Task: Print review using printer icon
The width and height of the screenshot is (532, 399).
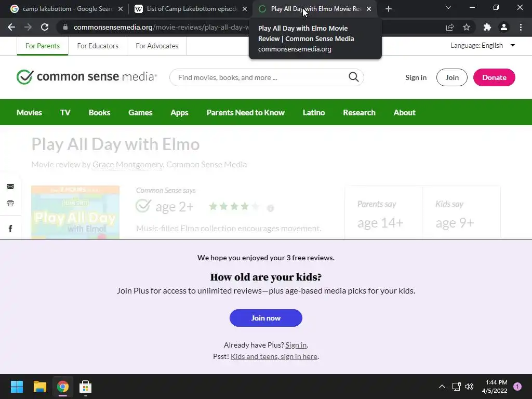Action: pyautogui.click(x=10, y=203)
